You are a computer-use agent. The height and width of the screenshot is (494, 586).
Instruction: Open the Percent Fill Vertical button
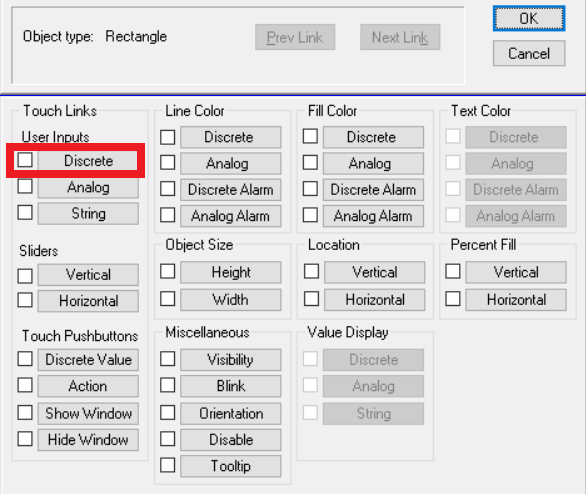point(516,272)
